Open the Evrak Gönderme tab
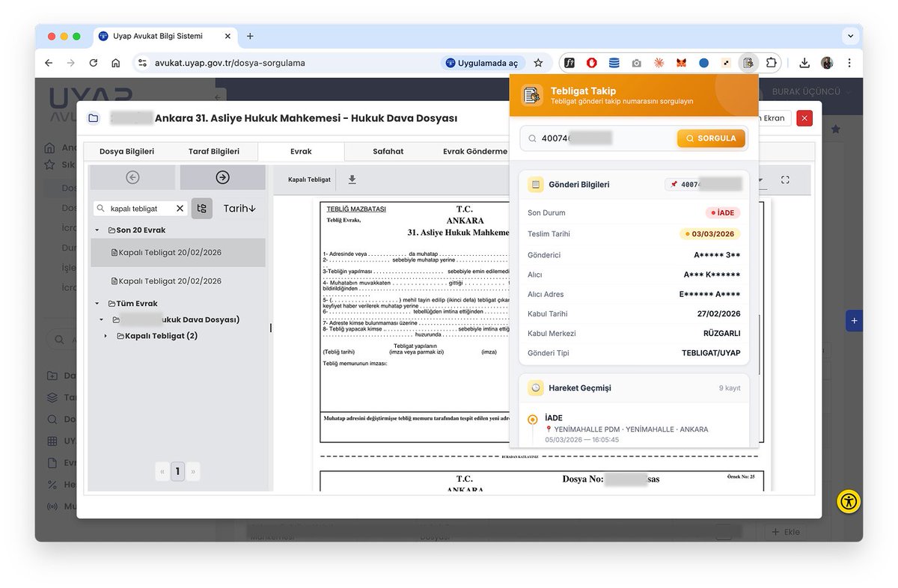This screenshot has height=588, width=898. tap(474, 151)
